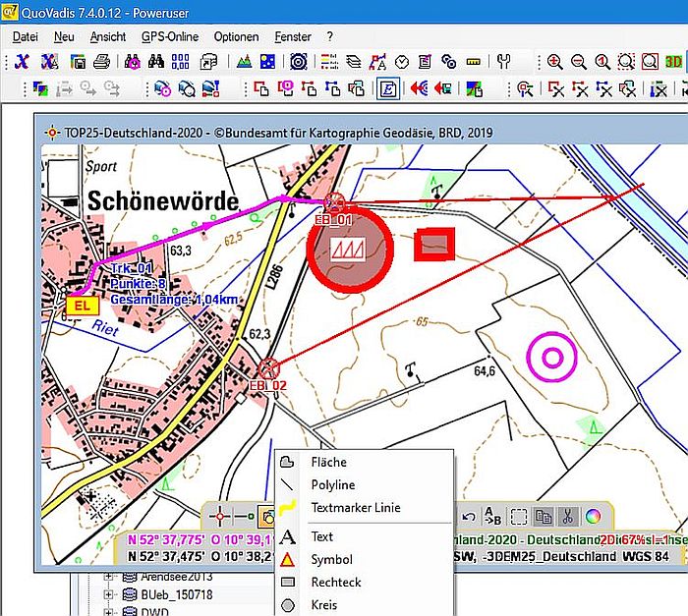
Task: Open the Fenster menu
Action: click(293, 37)
